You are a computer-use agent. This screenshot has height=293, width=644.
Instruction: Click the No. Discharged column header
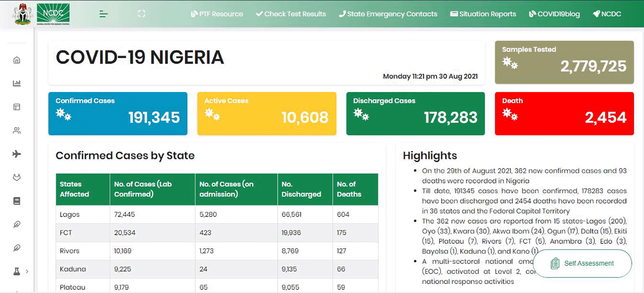(305, 189)
